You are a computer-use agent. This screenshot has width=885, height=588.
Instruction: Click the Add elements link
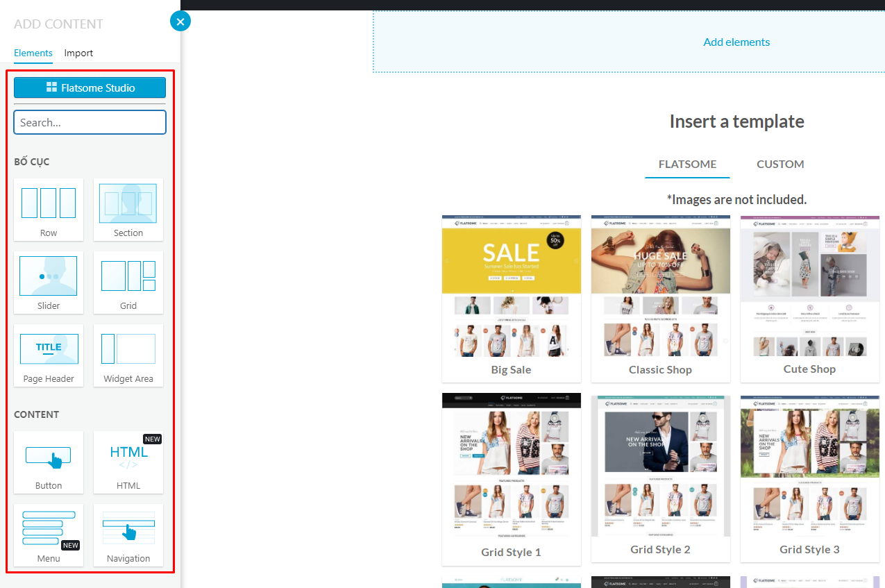click(736, 42)
